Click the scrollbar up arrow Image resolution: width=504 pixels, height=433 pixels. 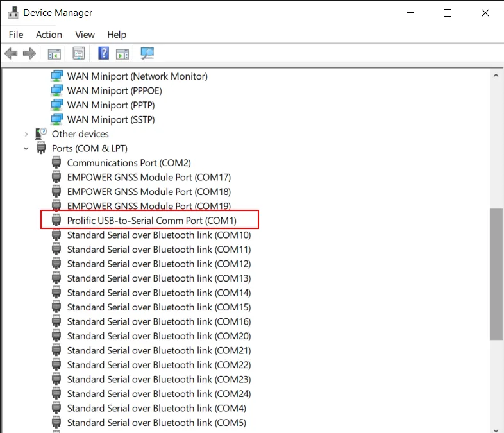[x=496, y=76]
